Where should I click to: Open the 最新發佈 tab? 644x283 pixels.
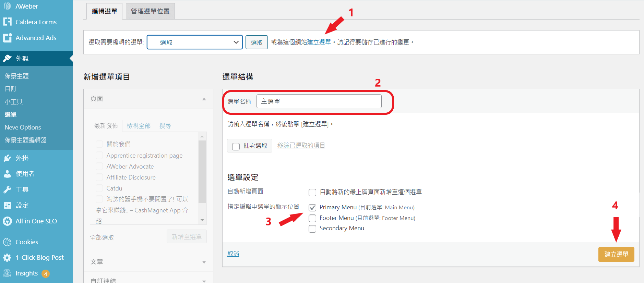coord(106,126)
